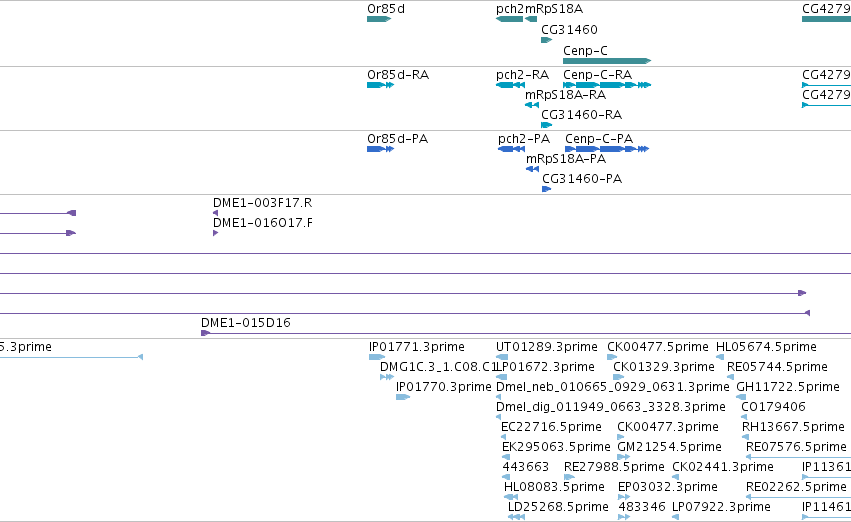The image size is (851, 522).
Task: Click the mRpS18A-RA transcript label
Action: [x=565, y=95]
